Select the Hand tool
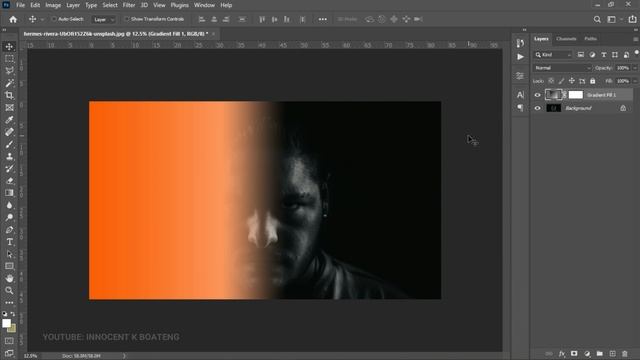This screenshot has width=640, height=360. [x=9, y=278]
